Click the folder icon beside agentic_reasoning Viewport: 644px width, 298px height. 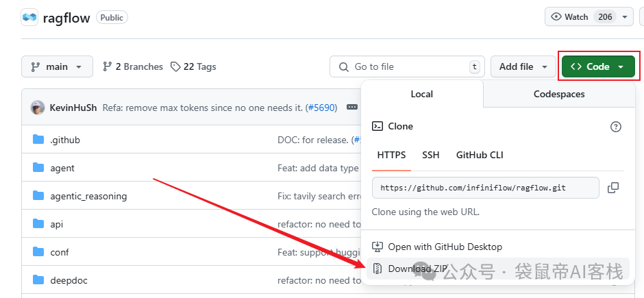(x=38, y=195)
